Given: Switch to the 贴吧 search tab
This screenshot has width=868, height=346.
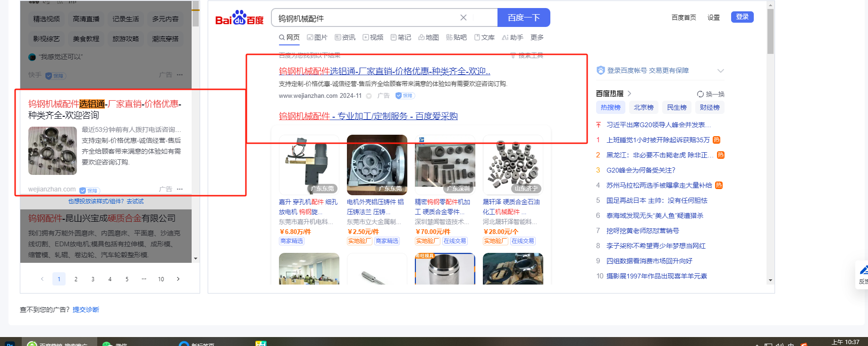Looking at the screenshot, I should [456, 37].
